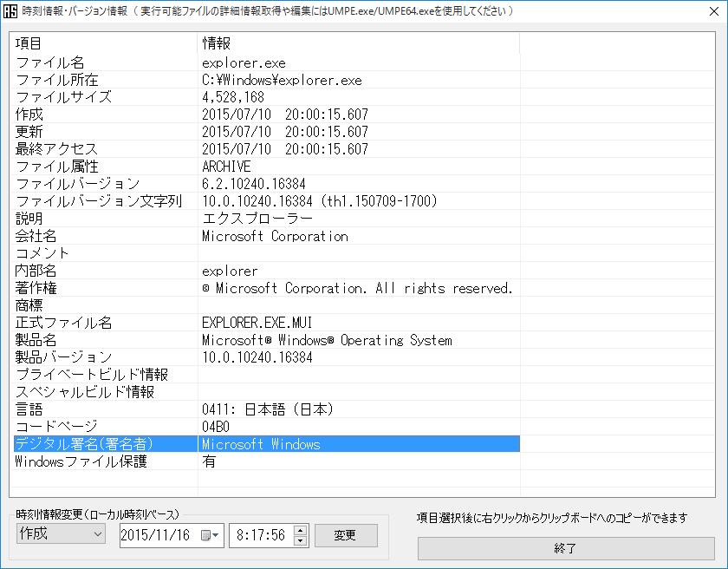
Task: Expand the 作成 timestamp type dropdown
Action: 61,533
